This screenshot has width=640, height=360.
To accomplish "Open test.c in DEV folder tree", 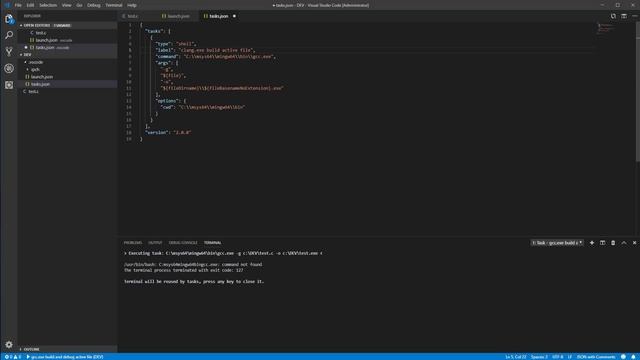I will (x=67, y=91).
